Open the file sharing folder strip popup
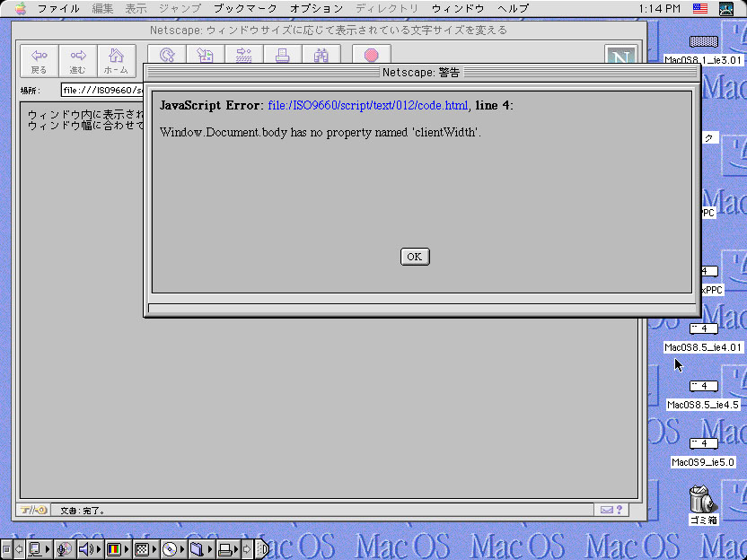Screen dimensions: 747x560 (201, 549)
